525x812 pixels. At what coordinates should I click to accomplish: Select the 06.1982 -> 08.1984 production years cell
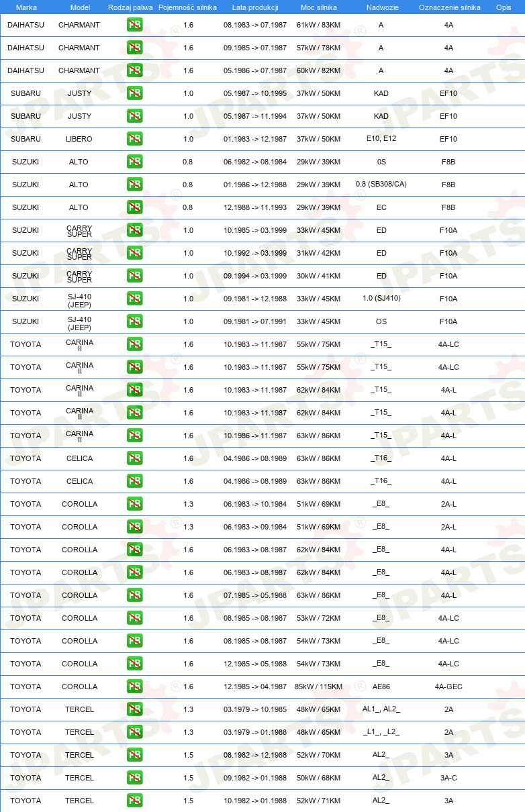[x=255, y=162]
